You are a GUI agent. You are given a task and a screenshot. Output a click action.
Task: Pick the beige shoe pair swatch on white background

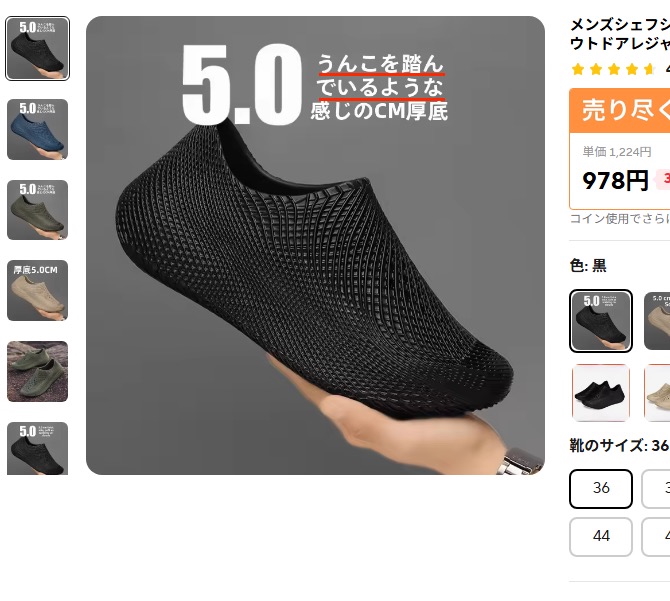tap(657, 393)
